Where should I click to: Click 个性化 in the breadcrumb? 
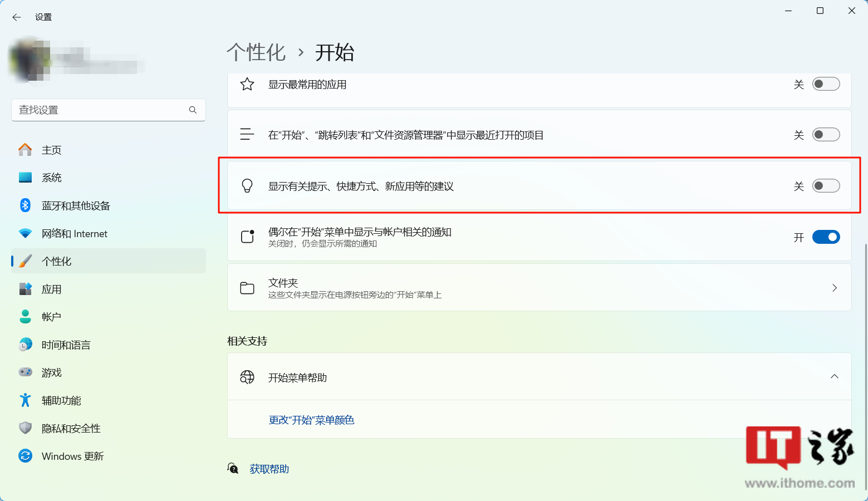coord(257,52)
